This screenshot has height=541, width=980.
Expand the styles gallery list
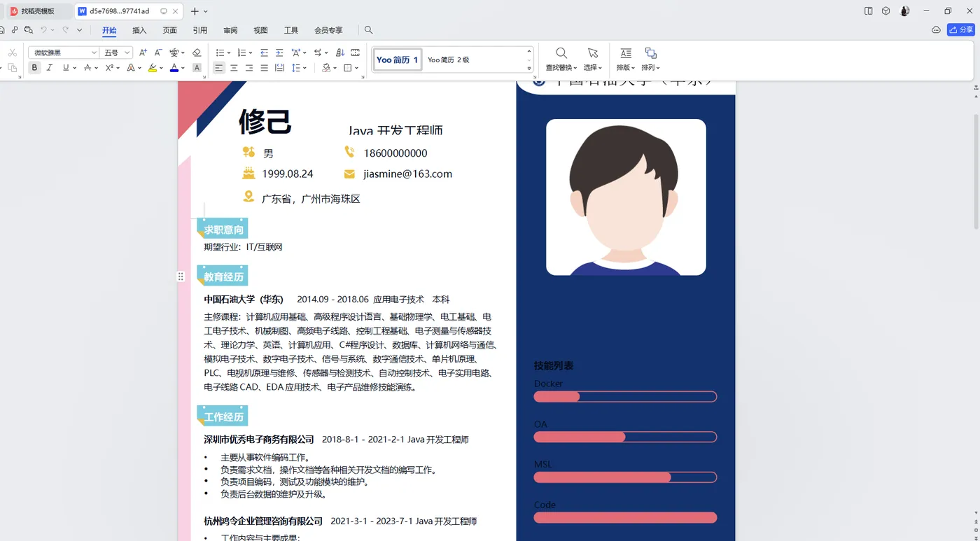pyautogui.click(x=529, y=68)
